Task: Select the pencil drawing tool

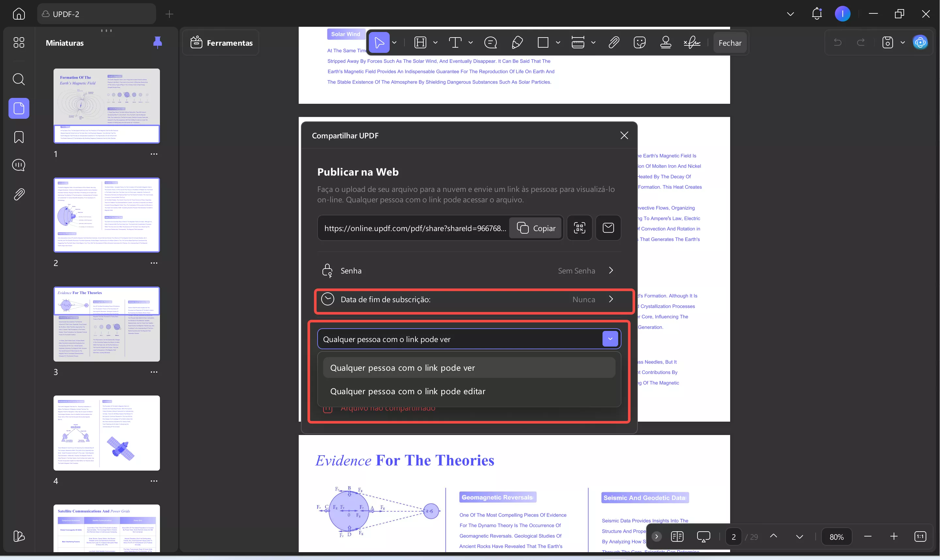Action: click(x=517, y=43)
